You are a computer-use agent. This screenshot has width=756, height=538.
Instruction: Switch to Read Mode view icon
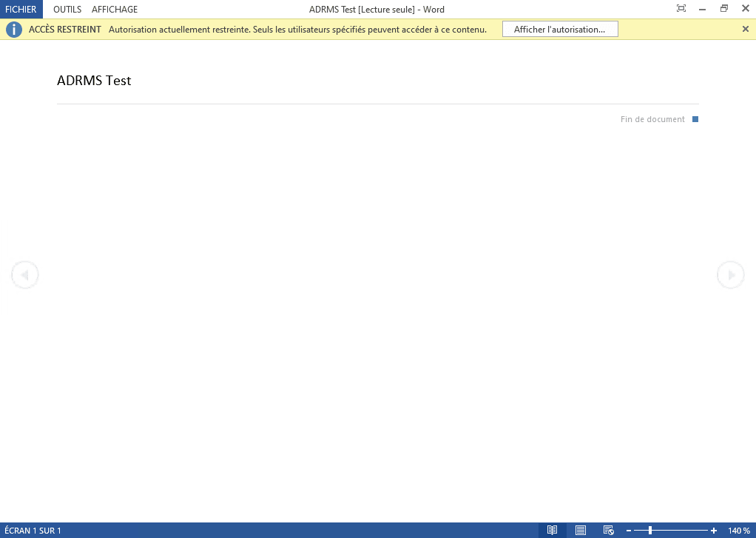click(x=552, y=531)
